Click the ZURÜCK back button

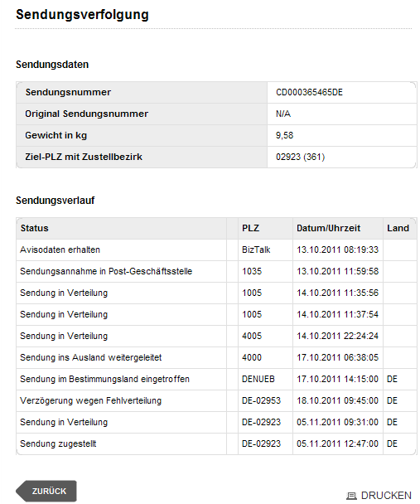pyautogui.click(x=46, y=491)
